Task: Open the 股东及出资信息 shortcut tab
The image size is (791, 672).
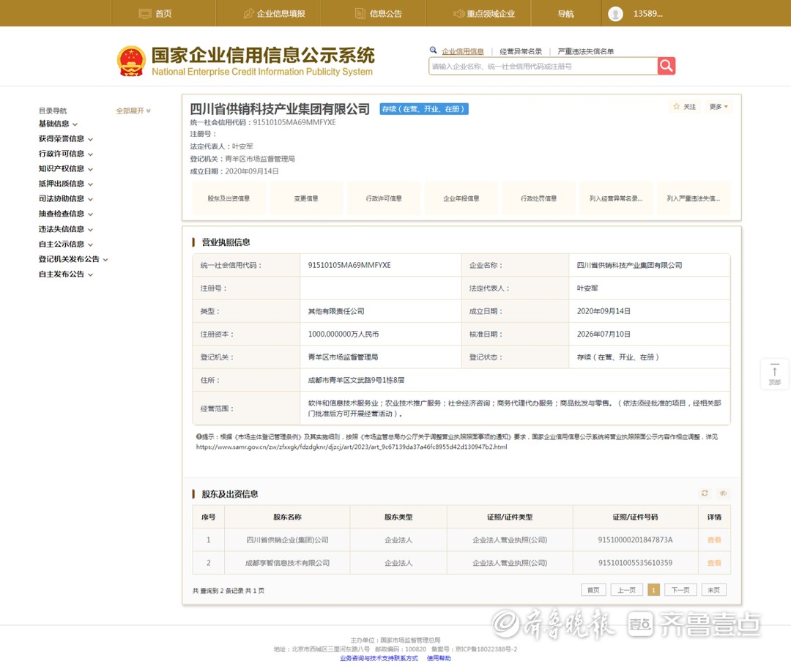Action: click(x=229, y=198)
